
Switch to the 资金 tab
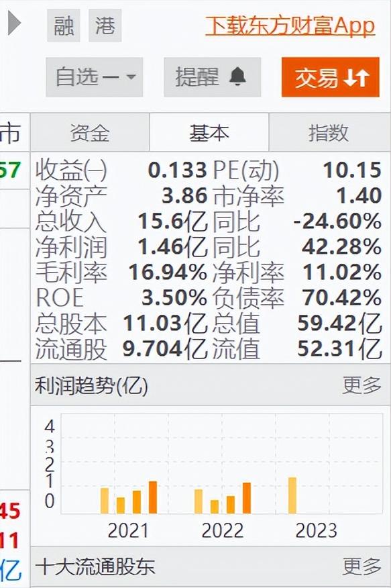tap(90, 132)
